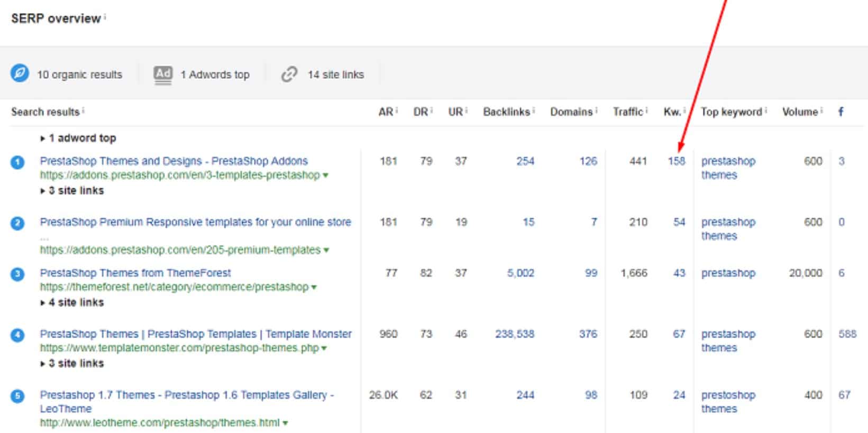Open dropdown next to 205-premium-templates URL
This screenshot has height=433, width=868.
click(326, 250)
